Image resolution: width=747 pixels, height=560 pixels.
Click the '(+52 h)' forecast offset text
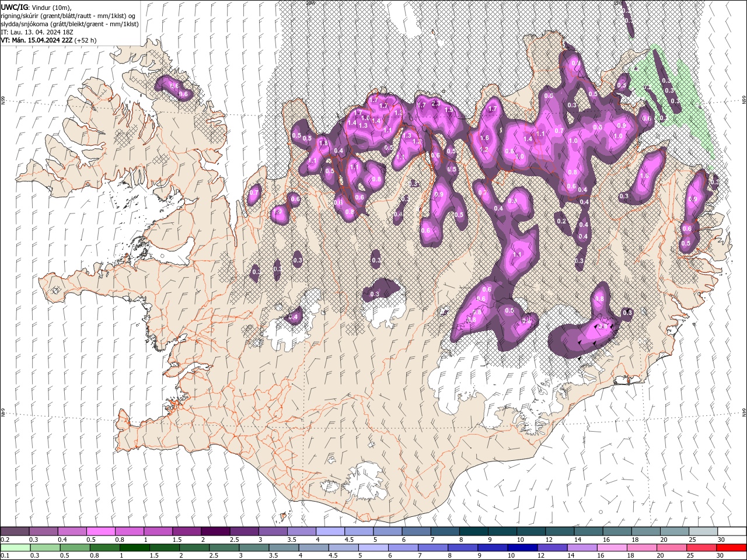(x=86, y=40)
